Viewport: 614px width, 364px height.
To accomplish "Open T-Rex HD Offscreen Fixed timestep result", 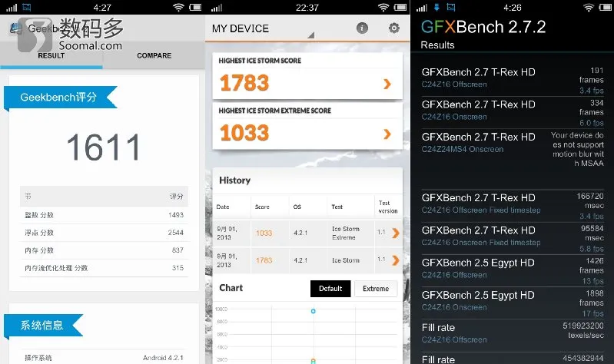I will [x=513, y=206].
